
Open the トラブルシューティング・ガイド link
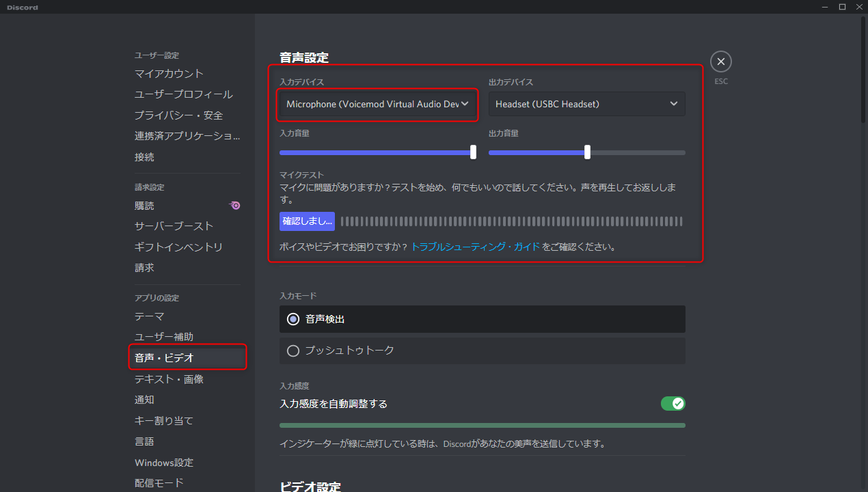coord(475,247)
